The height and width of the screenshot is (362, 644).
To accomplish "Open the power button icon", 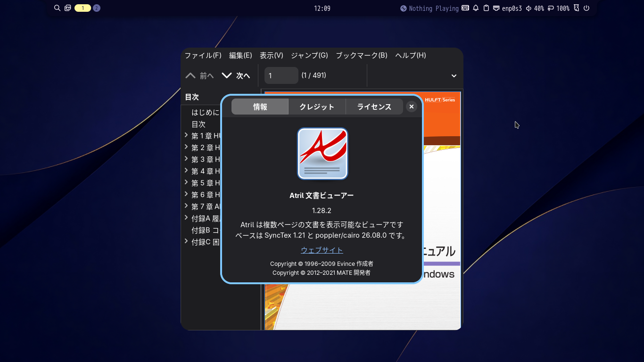I will [586, 8].
